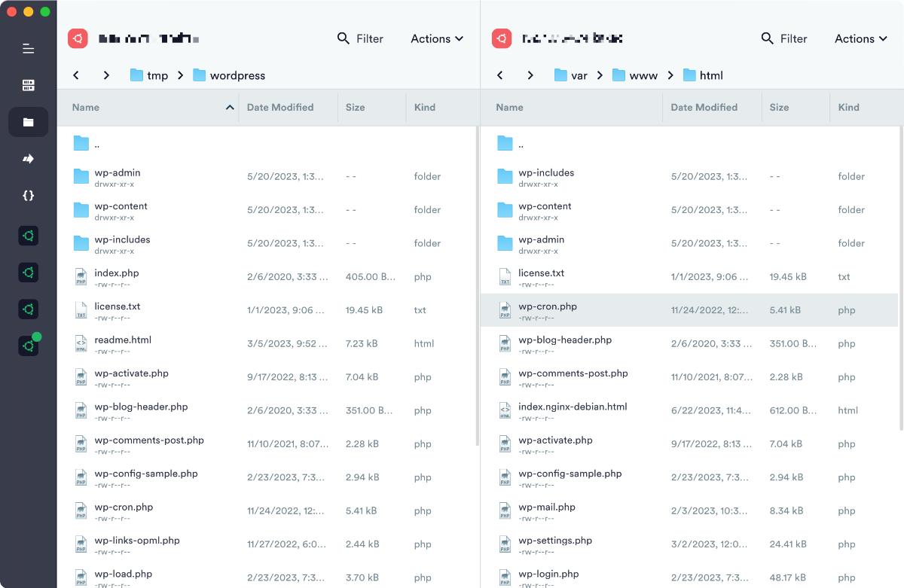Image resolution: width=904 pixels, height=588 pixels.
Task: Open the servers list icon in sidebar
Action: [x=29, y=85]
